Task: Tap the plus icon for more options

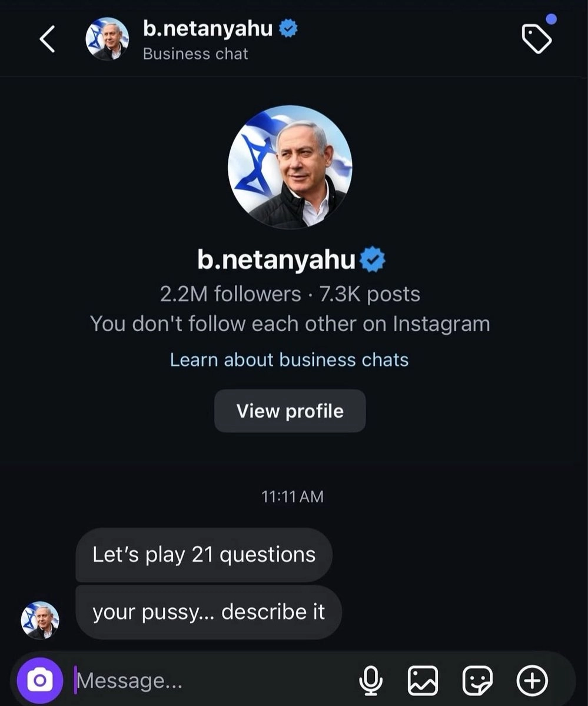Action: (x=531, y=681)
